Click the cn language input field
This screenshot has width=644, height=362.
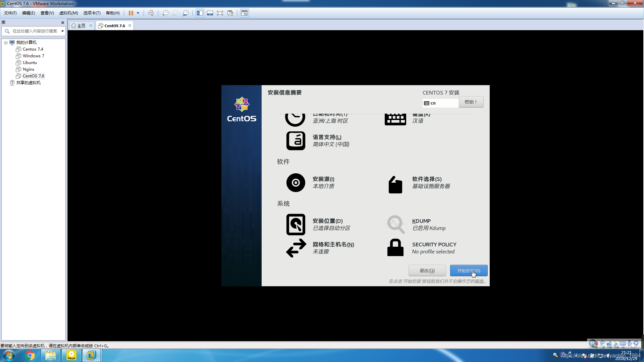coord(440,103)
